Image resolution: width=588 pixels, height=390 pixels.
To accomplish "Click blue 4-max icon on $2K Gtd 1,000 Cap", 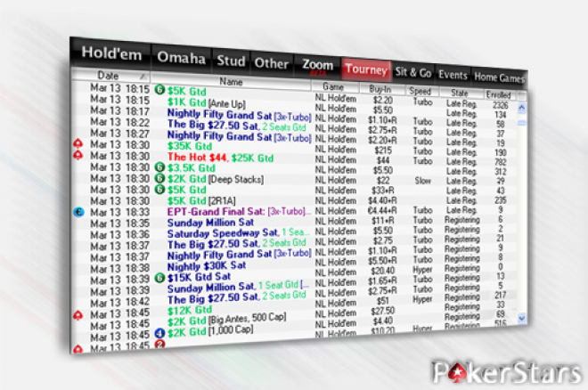I will [x=159, y=333].
